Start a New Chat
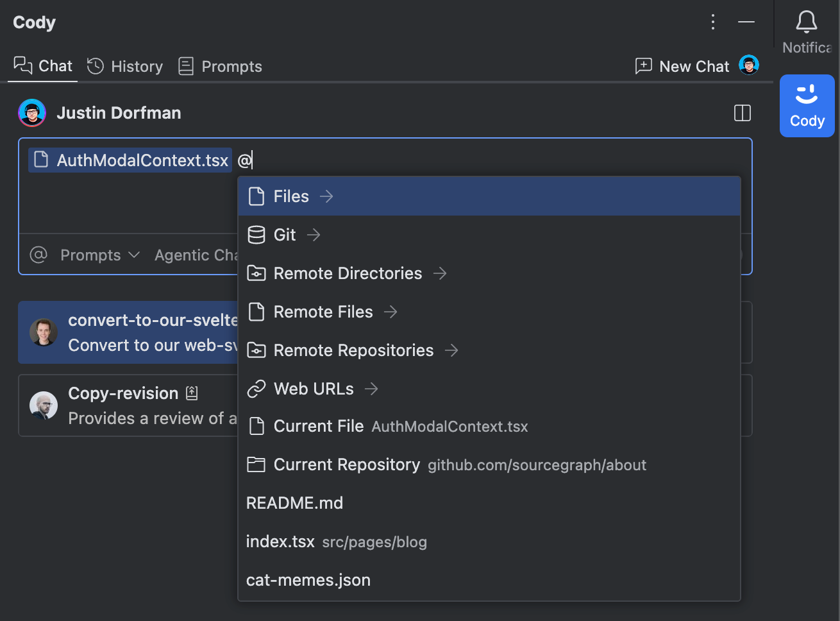840x621 pixels. pyautogui.click(x=682, y=66)
